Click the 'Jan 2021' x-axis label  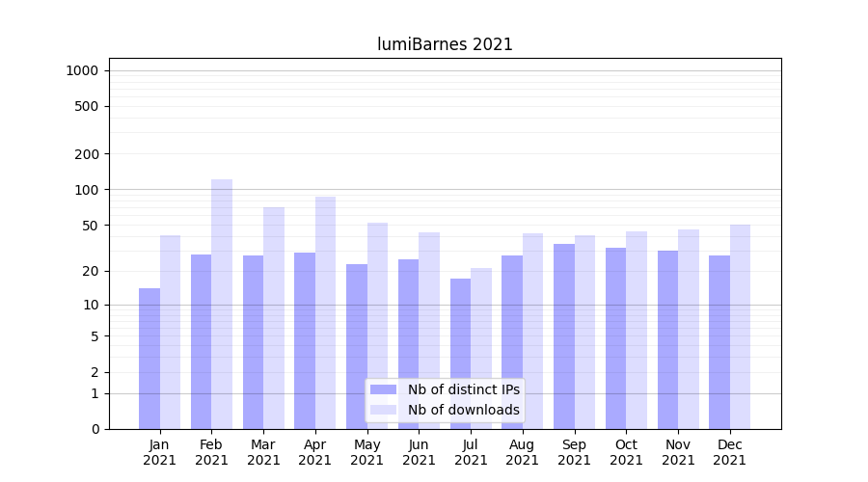click(x=160, y=452)
